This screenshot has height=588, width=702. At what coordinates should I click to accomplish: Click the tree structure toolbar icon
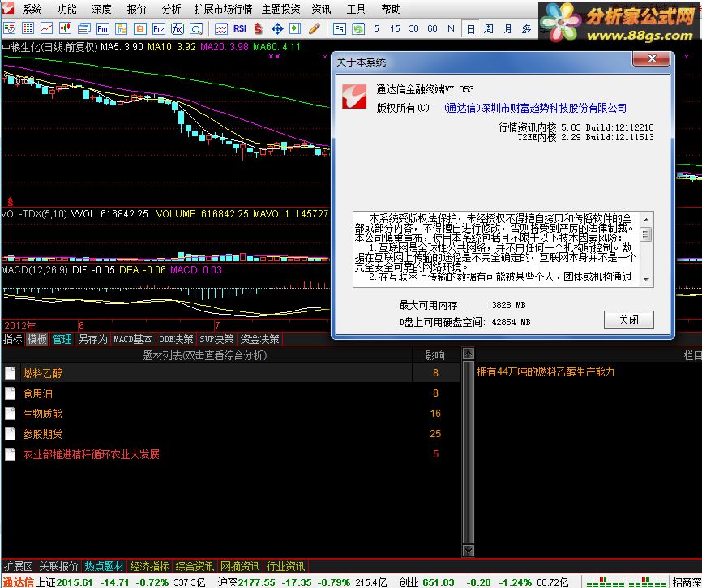coord(122,28)
